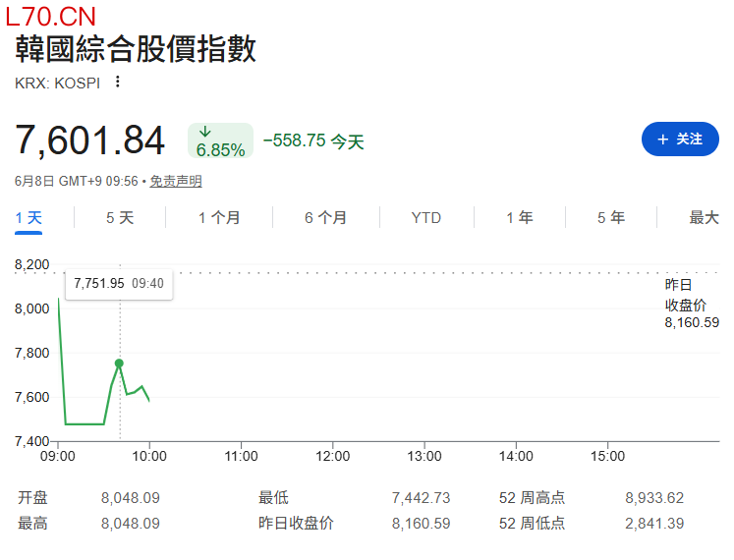Select the 1 天 range tab
Viewport: 734px width, 560px height.
pos(28,218)
